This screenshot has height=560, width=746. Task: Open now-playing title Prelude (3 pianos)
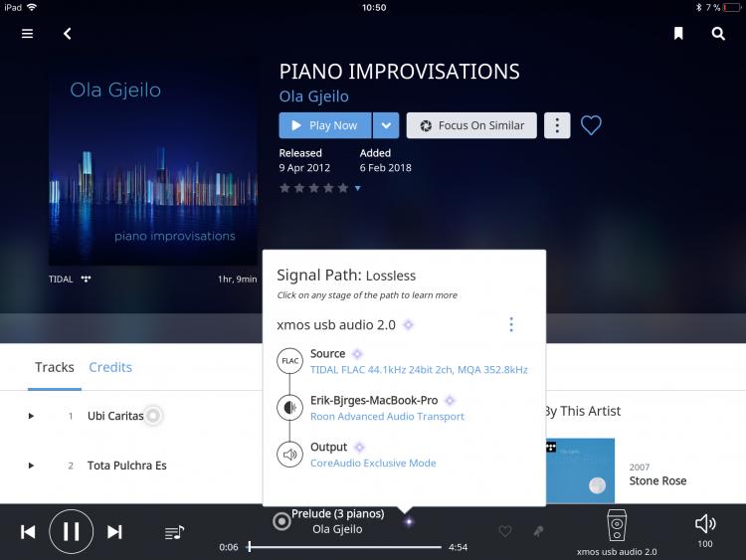tap(338, 514)
